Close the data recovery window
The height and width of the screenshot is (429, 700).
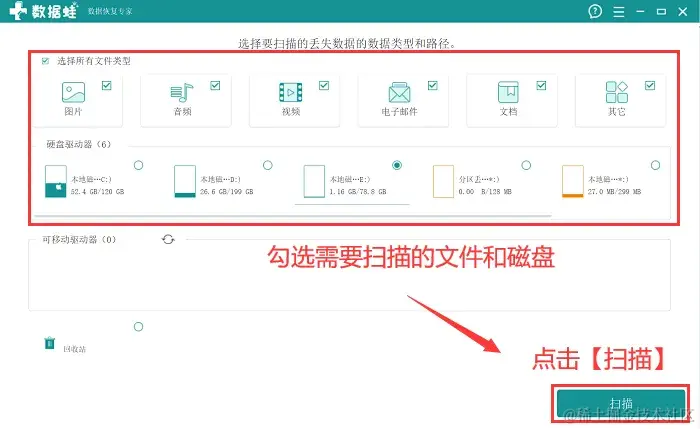tap(683, 12)
